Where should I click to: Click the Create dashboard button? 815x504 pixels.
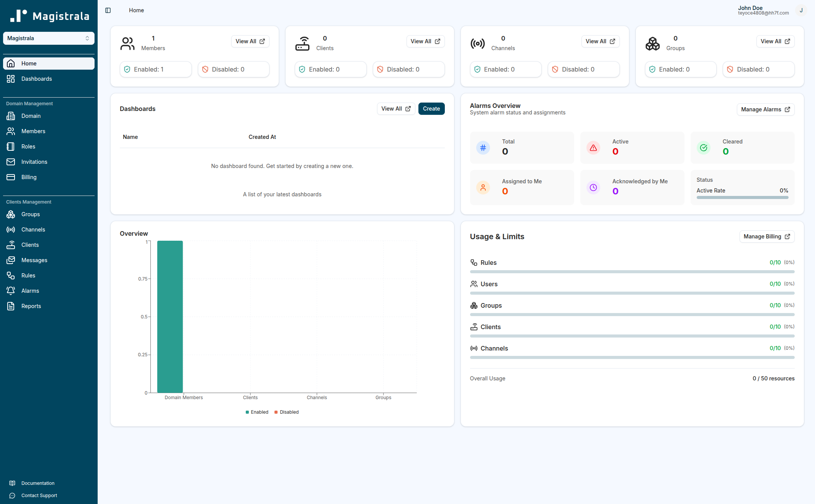[x=431, y=109]
